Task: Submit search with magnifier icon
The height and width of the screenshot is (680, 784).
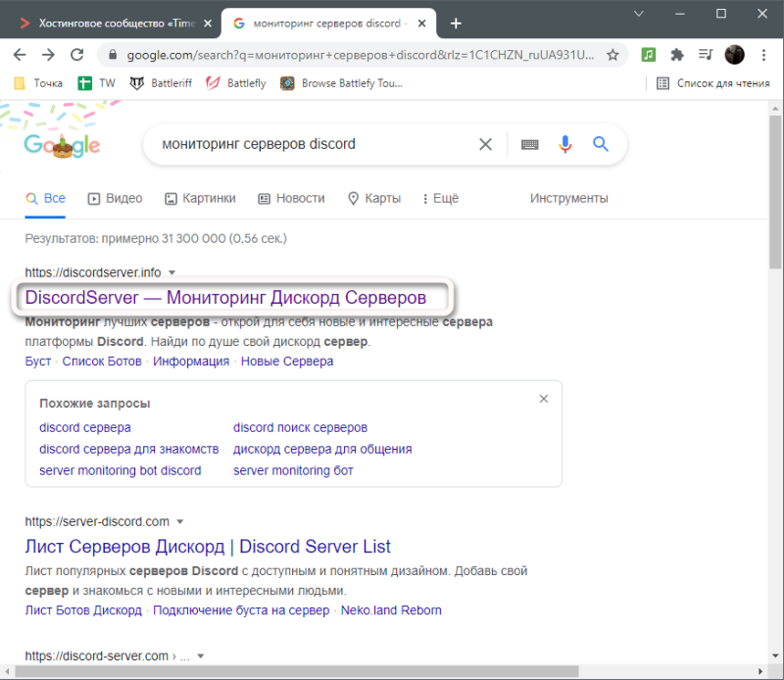Action: pyautogui.click(x=601, y=144)
